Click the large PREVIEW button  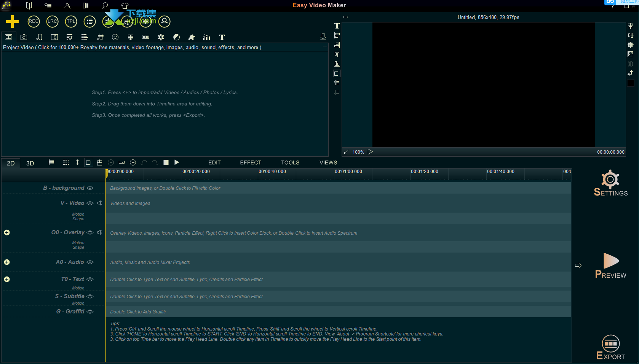click(x=611, y=266)
